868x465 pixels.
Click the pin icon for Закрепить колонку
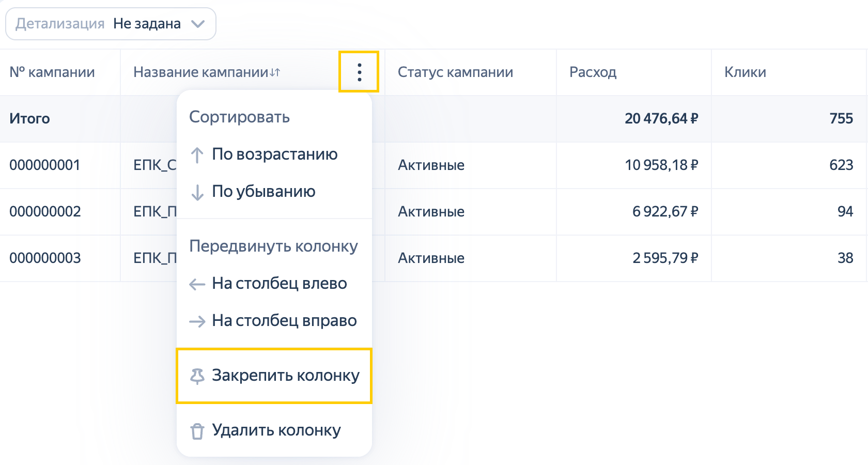pyautogui.click(x=197, y=376)
